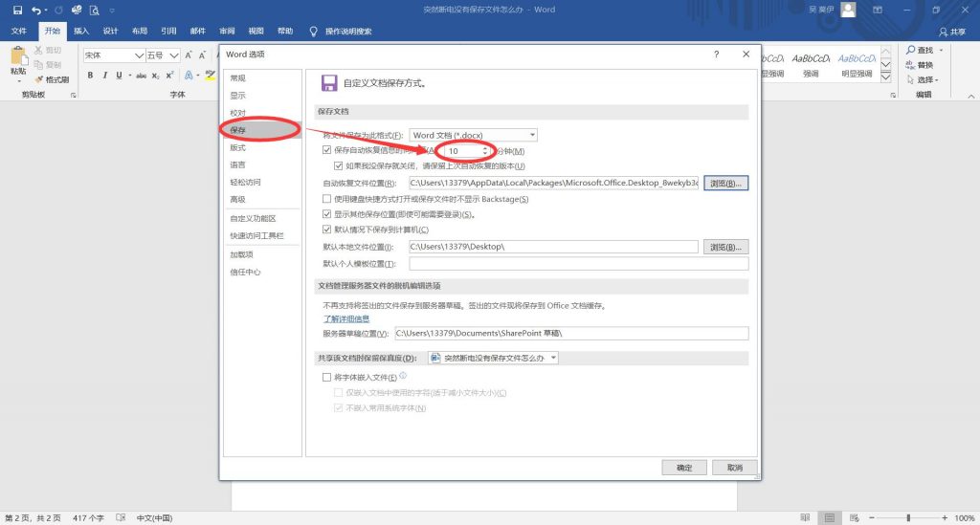Open the save format Word 文档 (*.docx) dropdown
Screen dimensions: 980x525
click(473, 135)
